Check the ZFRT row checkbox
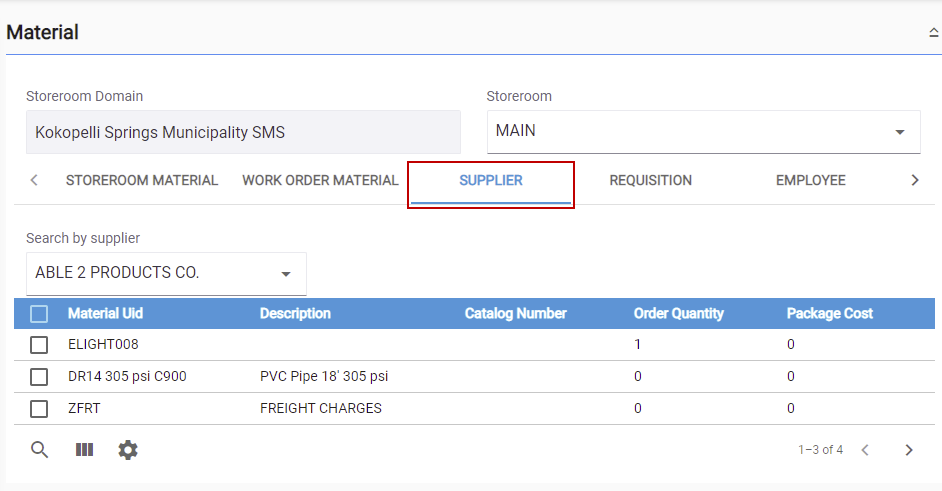The image size is (942, 491). coord(39,409)
